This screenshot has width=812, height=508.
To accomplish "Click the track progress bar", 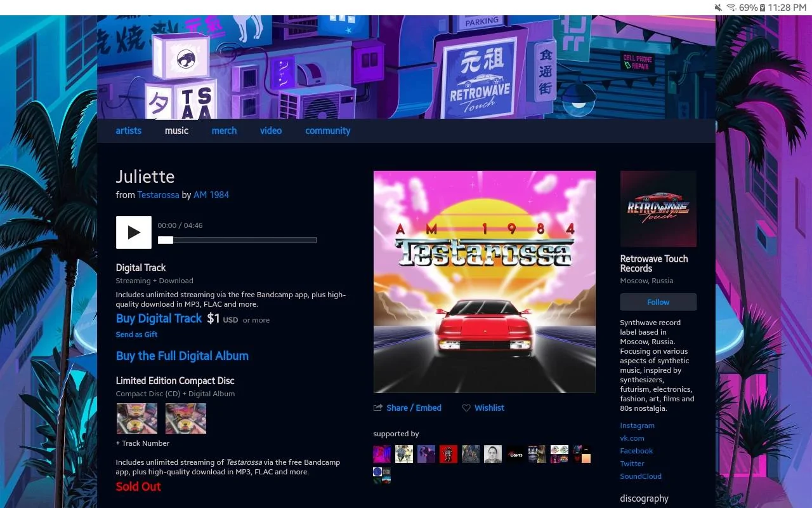I will click(x=237, y=240).
